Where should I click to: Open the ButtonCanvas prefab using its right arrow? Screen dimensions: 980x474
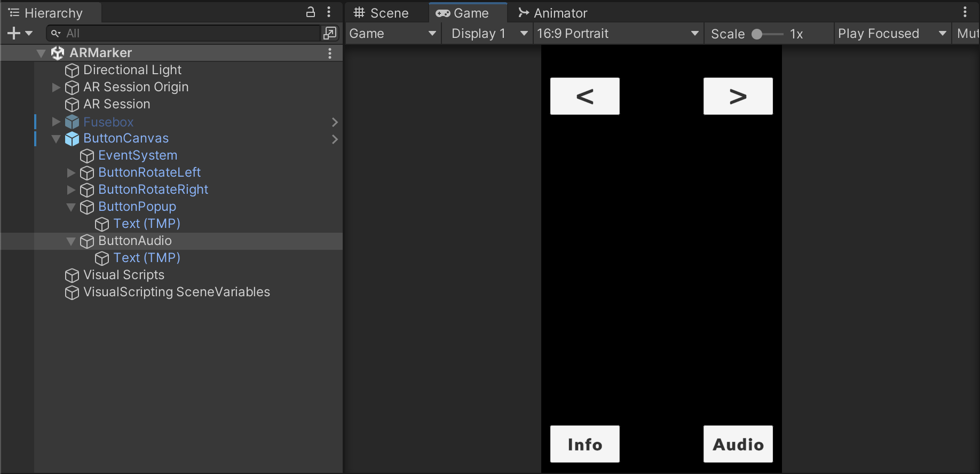pos(335,139)
